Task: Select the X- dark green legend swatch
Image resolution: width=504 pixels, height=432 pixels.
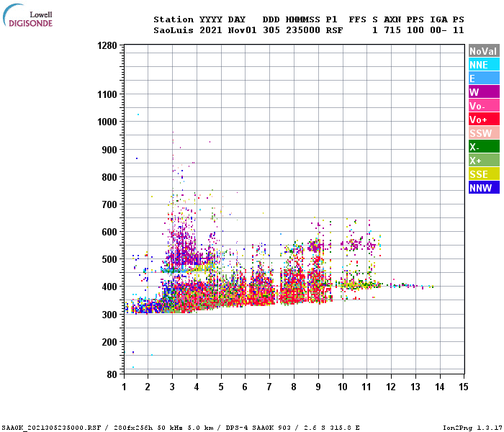Action: coord(484,147)
